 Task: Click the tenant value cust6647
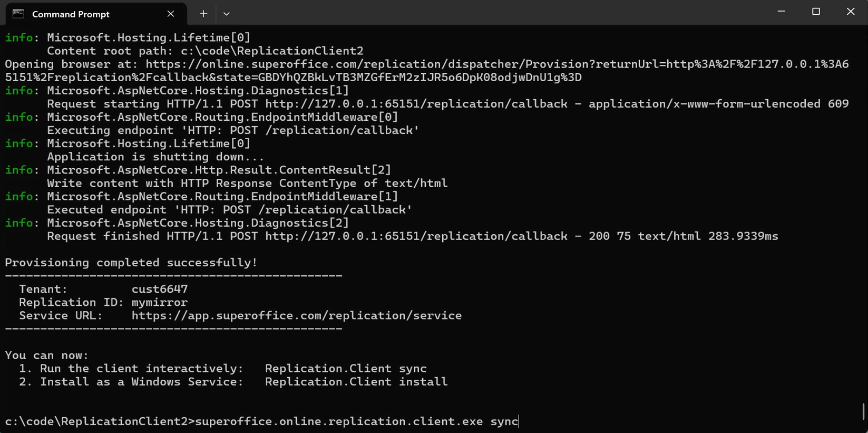coord(160,289)
